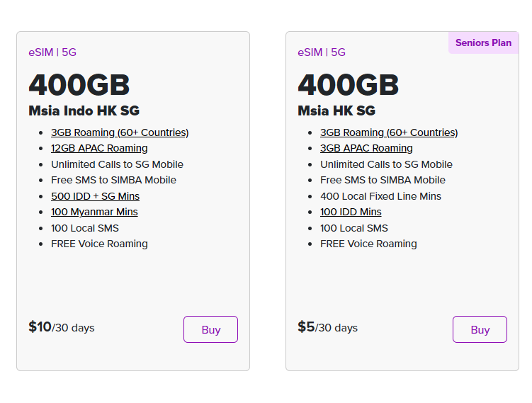The height and width of the screenshot is (403, 532).
Task: Click the Seniors Plan badge
Action: [x=484, y=42]
